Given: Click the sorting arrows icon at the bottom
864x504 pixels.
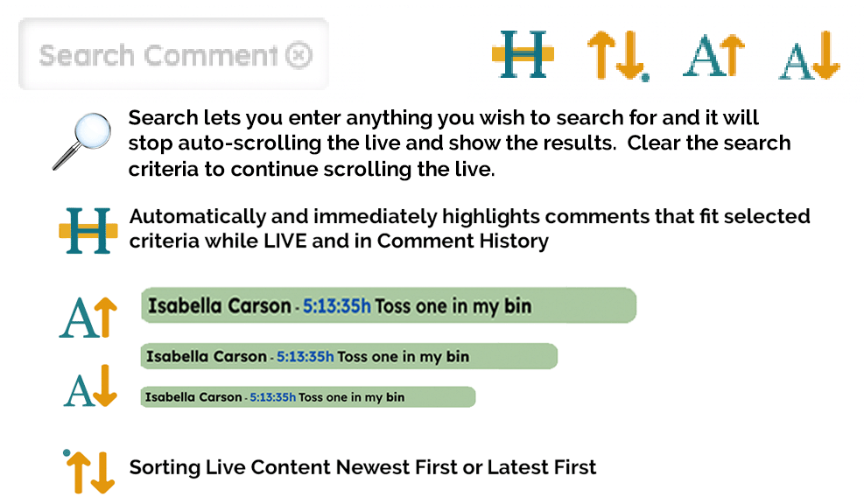Looking at the screenshot, I should point(89,471).
